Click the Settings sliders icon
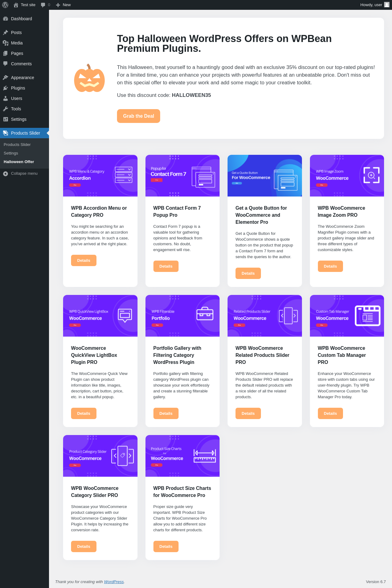392x588 pixels. tap(6, 119)
